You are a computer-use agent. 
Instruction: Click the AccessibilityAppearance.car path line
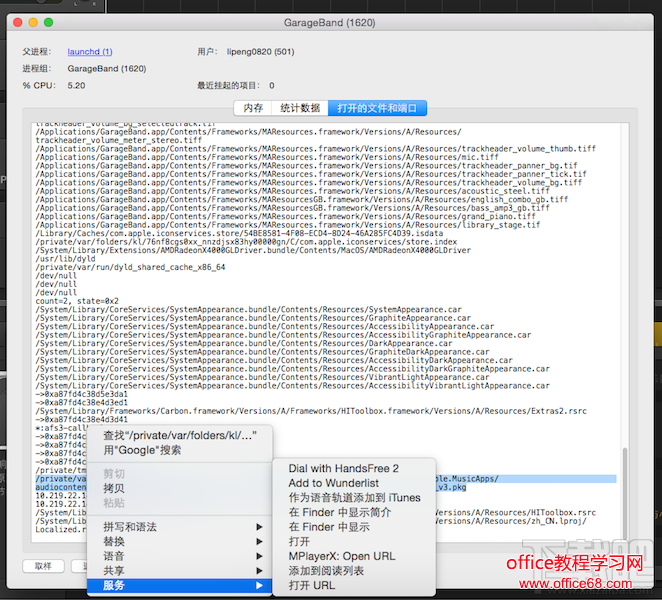point(265,326)
